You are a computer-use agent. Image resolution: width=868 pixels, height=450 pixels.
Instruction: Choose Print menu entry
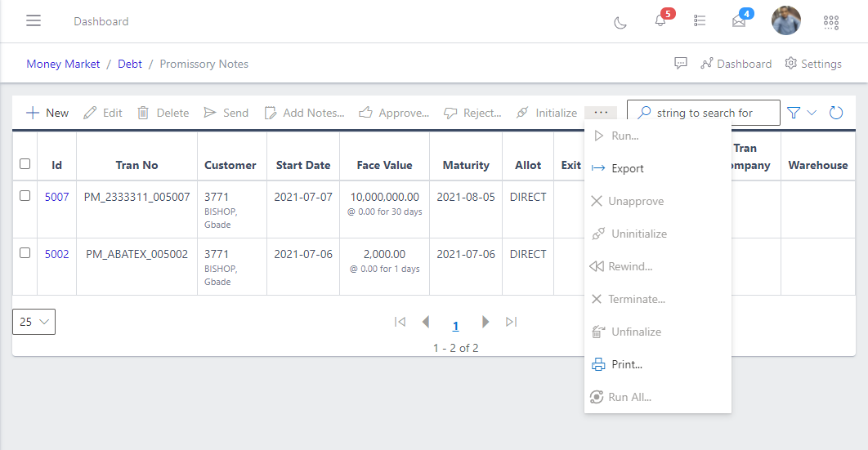point(658,364)
